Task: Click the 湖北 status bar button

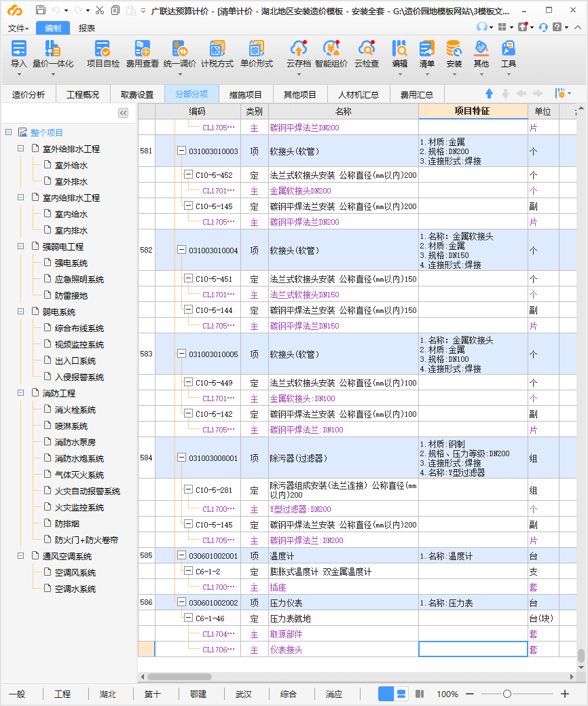Action: point(107,694)
